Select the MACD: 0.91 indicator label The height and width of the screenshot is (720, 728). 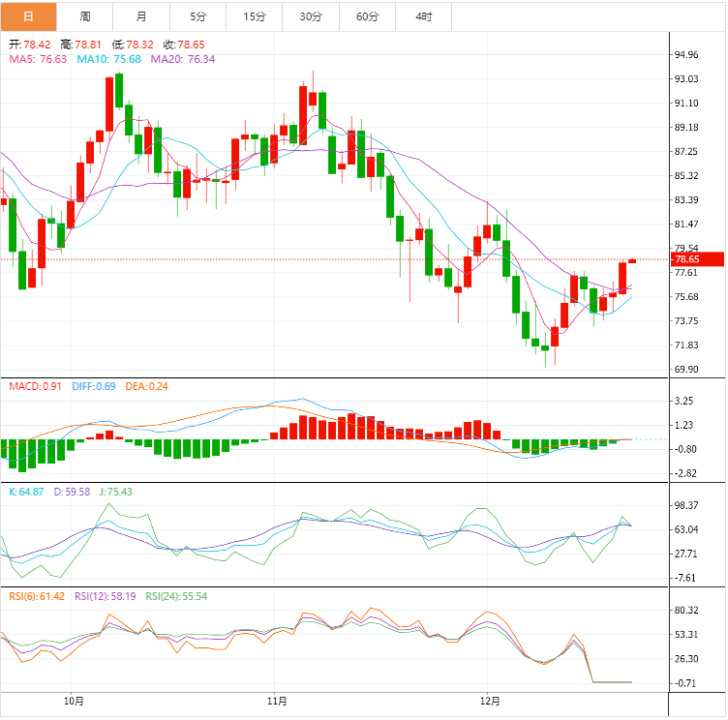(x=35, y=386)
